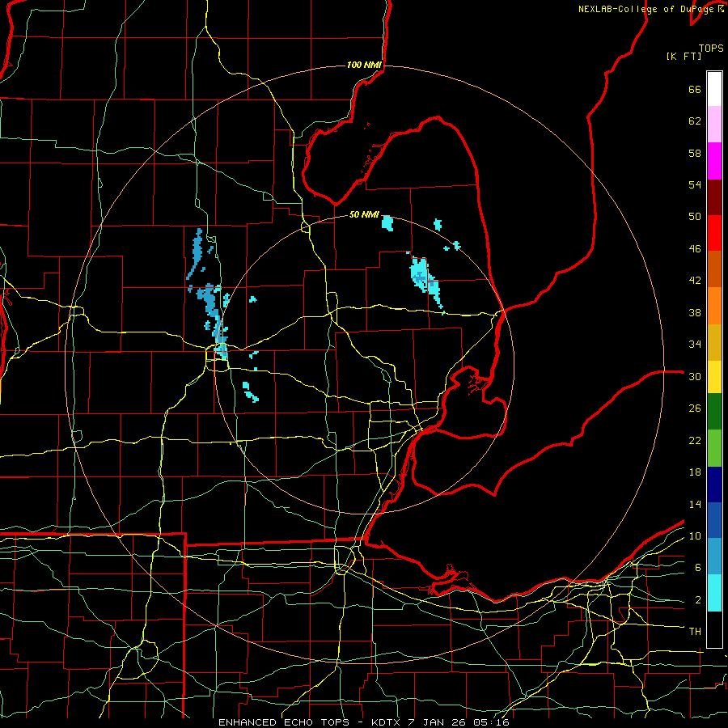Click the "14" legend value
The height and width of the screenshot is (728, 728).
coord(695,504)
